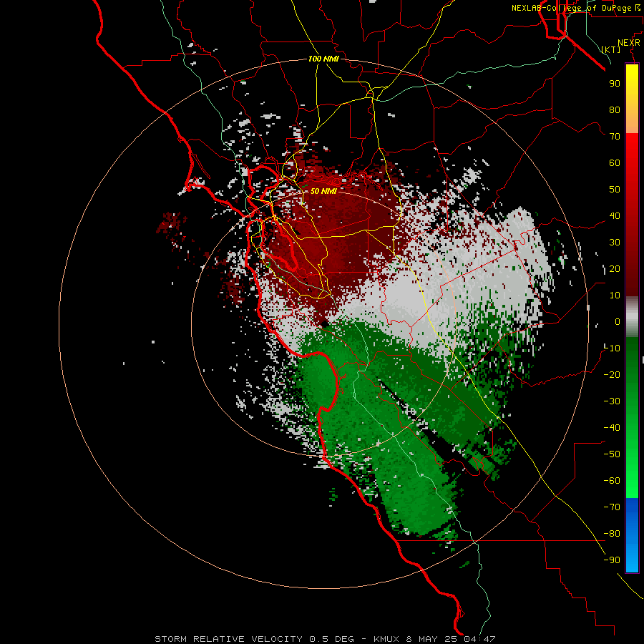Image resolution: width=644 pixels, height=644 pixels.
Task: Click the Storm Relative Velocity caption text
Action: pos(325,639)
